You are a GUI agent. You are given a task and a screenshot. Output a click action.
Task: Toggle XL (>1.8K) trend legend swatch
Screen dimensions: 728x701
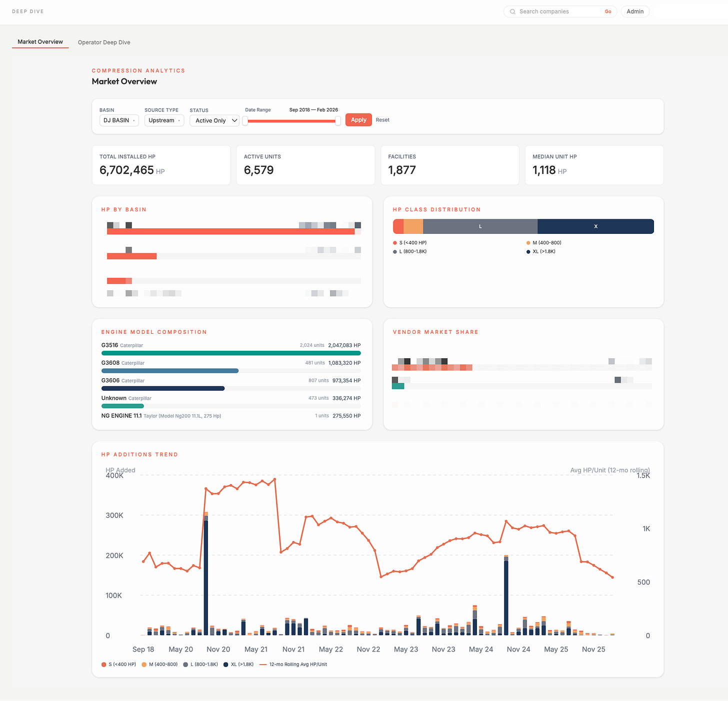coord(226,665)
